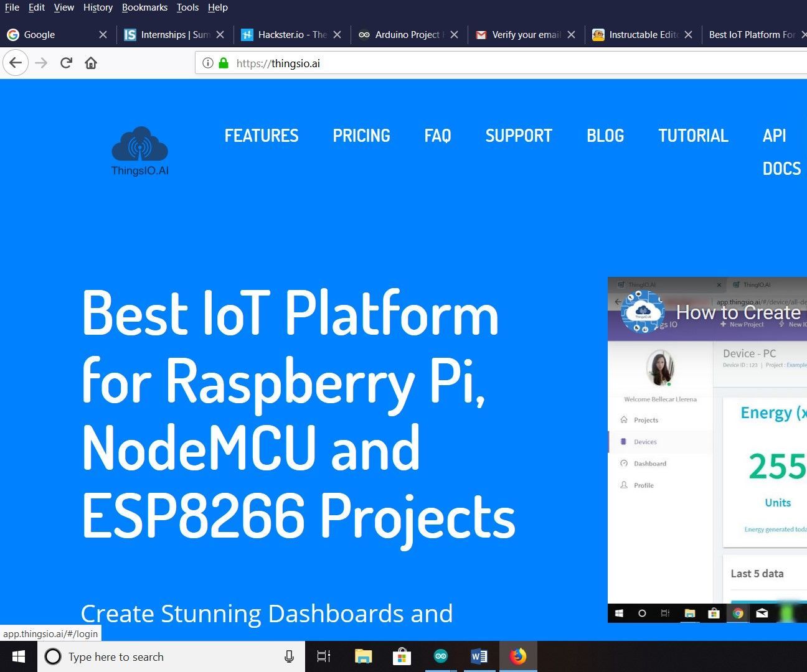Viewport: 807px width, 672px height.
Task: Reload the thingsio.ai page
Action: click(x=66, y=62)
